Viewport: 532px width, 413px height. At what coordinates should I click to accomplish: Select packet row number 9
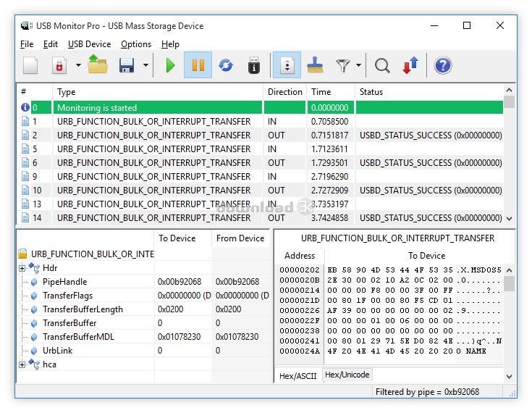(x=261, y=177)
